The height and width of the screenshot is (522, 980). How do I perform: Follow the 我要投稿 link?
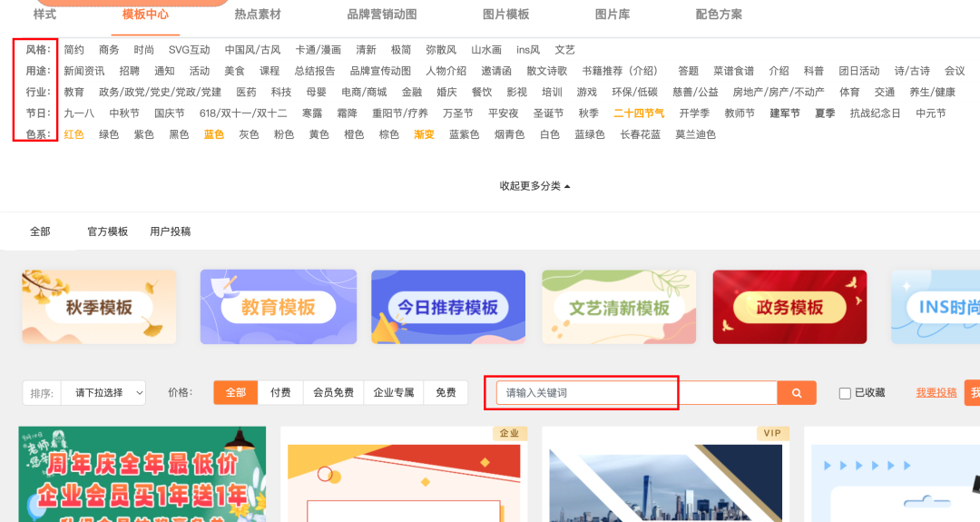(936, 392)
